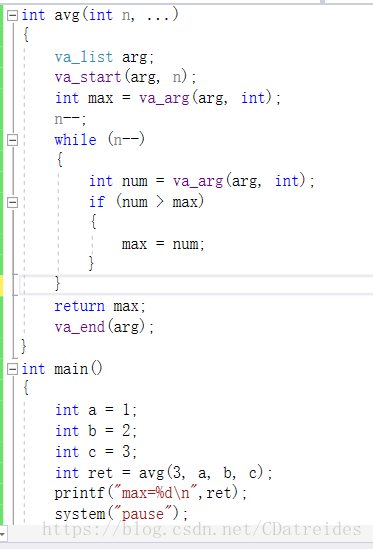373x549 pixels.
Task: Click the 'max = num;' statement
Action: [163, 244]
